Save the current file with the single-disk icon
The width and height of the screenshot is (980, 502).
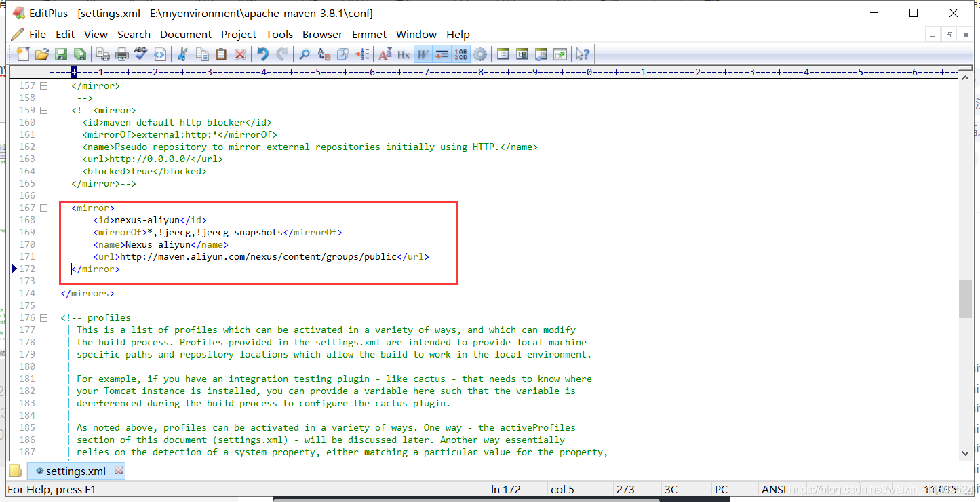(x=61, y=54)
